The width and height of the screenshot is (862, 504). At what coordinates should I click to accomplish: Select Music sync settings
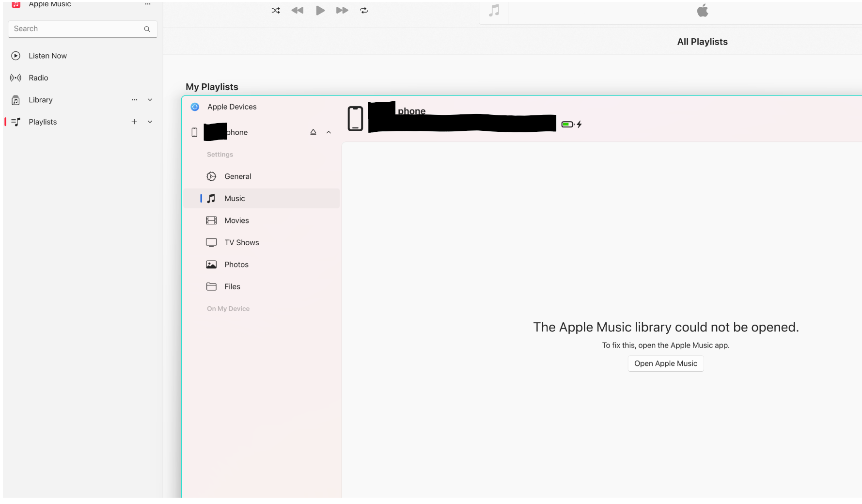(262, 198)
